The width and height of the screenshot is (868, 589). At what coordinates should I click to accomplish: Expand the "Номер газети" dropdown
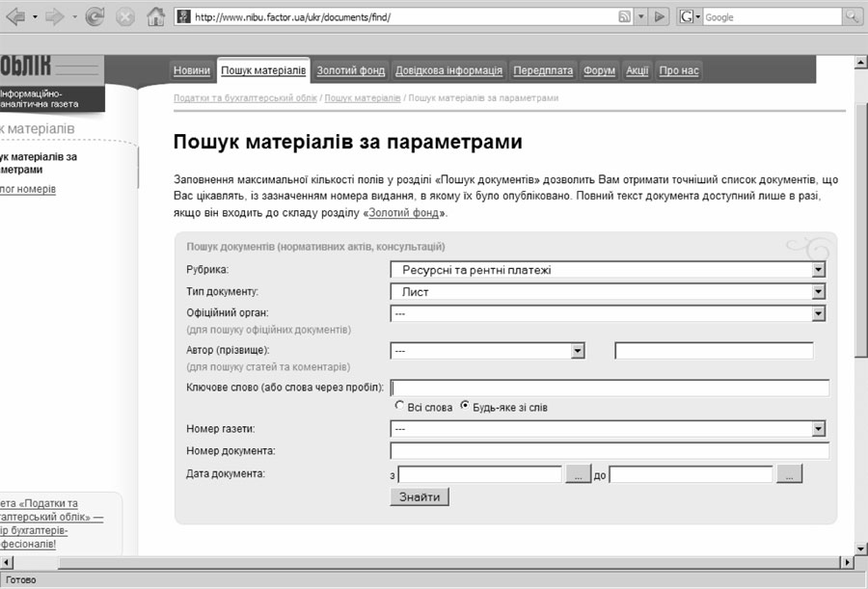pyautogui.click(x=818, y=429)
